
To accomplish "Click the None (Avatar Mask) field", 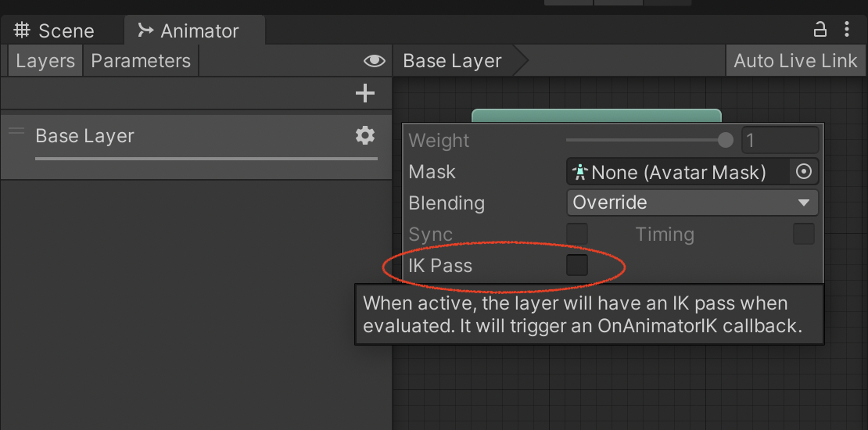I will point(678,172).
